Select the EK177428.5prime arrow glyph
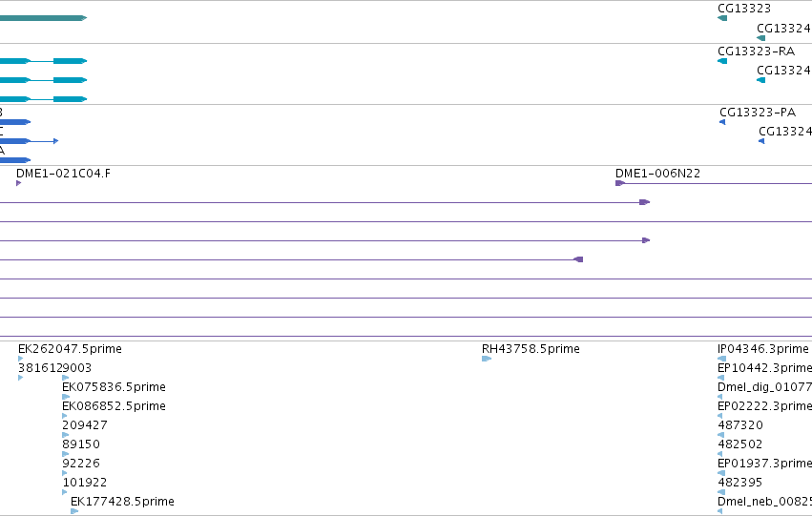812x516 pixels. (x=74, y=511)
